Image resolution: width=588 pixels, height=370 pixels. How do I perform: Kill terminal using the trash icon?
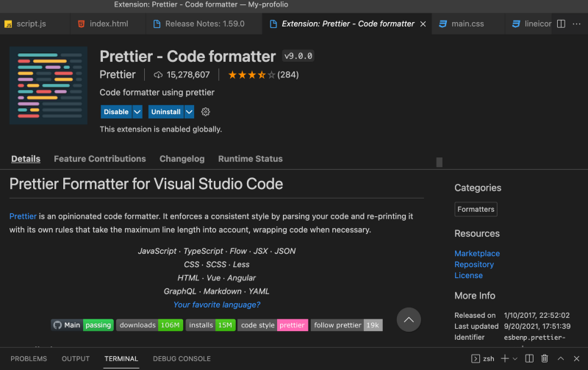[545, 358]
